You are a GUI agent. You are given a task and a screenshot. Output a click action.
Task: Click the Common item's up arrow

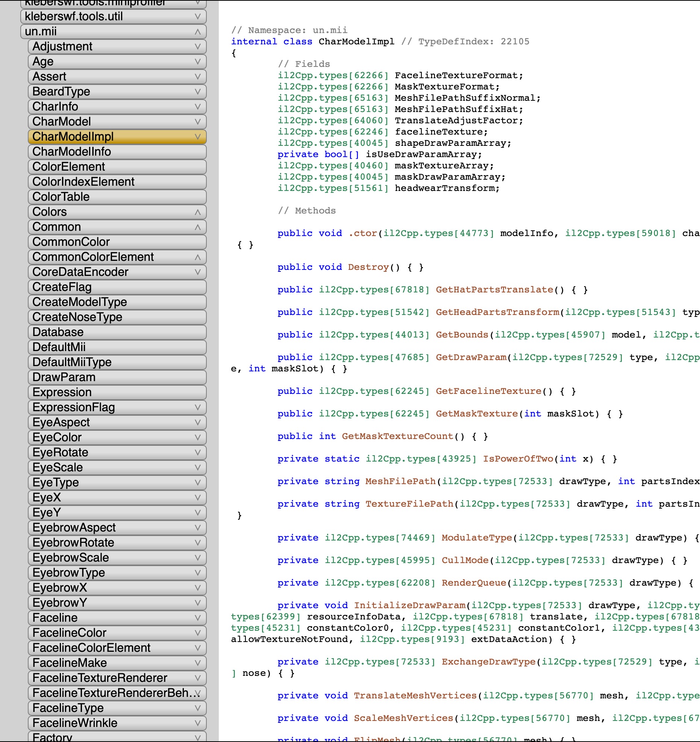pyautogui.click(x=197, y=227)
